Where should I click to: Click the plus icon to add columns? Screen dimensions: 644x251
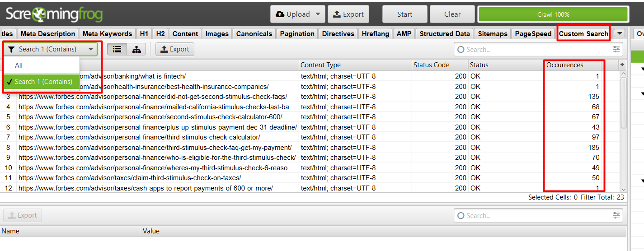coord(622,65)
